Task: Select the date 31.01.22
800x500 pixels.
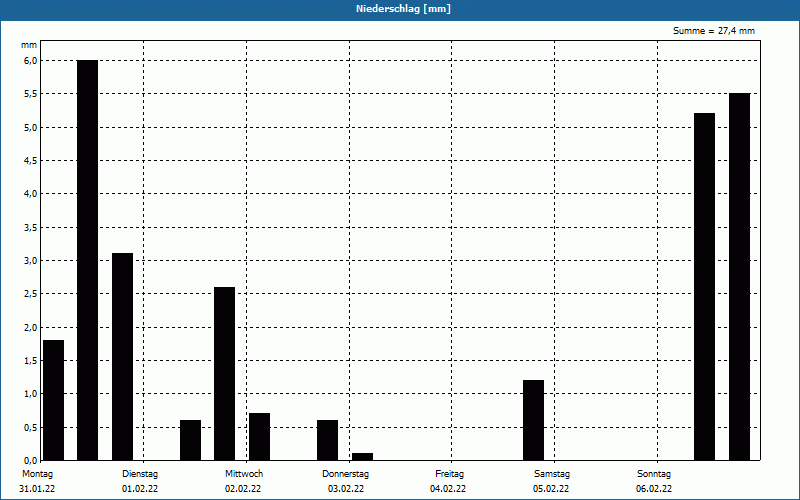Action: coord(37,489)
